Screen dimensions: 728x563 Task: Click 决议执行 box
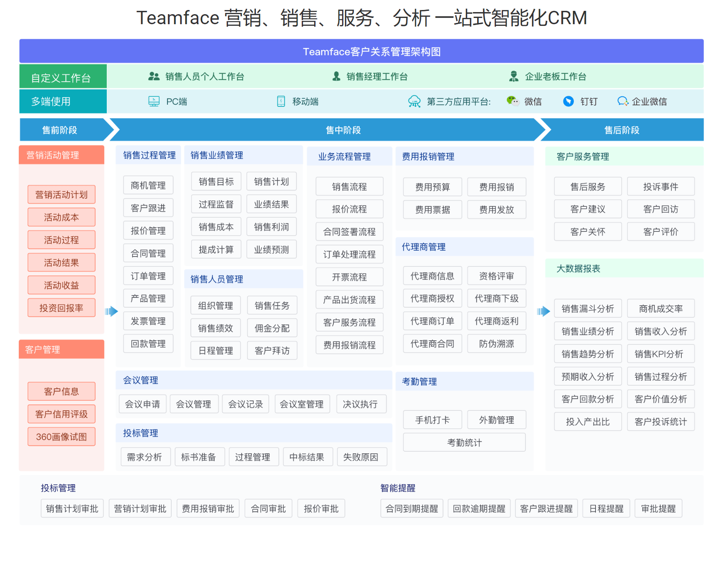(361, 404)
